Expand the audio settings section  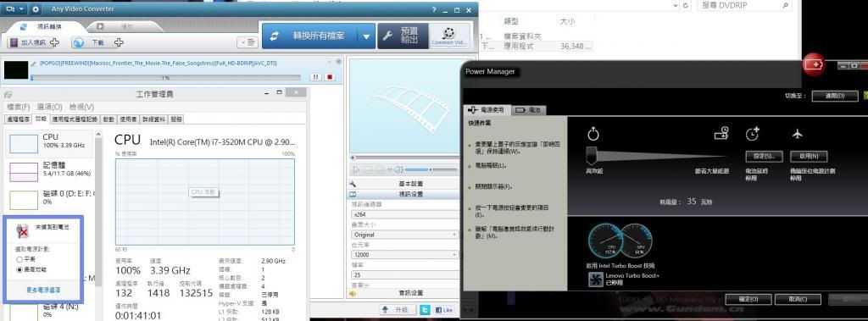tap(403, 293)
